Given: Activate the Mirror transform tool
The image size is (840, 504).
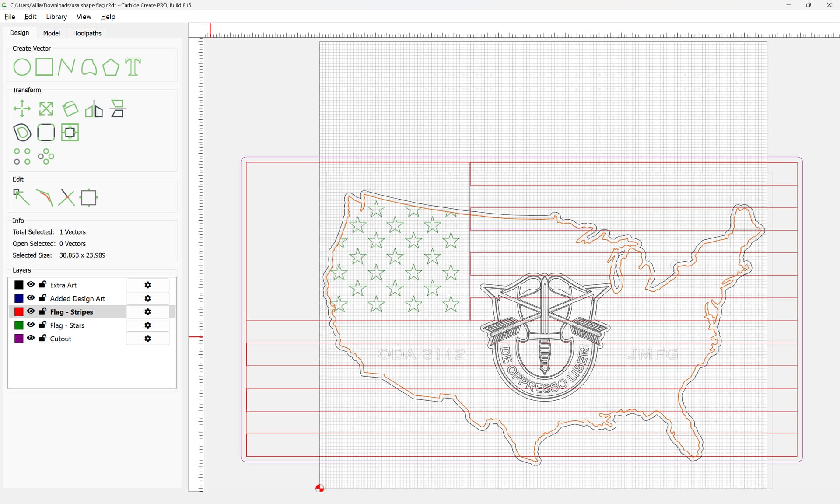Looking at the screenshot, I should click(x=94, y=108).
